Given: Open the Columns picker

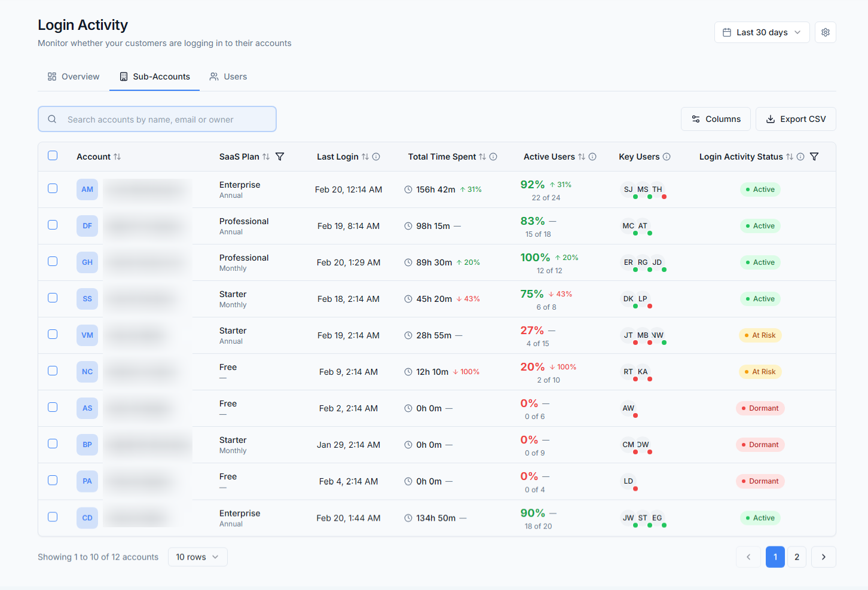Looking at the screenshot, I should click(716, 119).
